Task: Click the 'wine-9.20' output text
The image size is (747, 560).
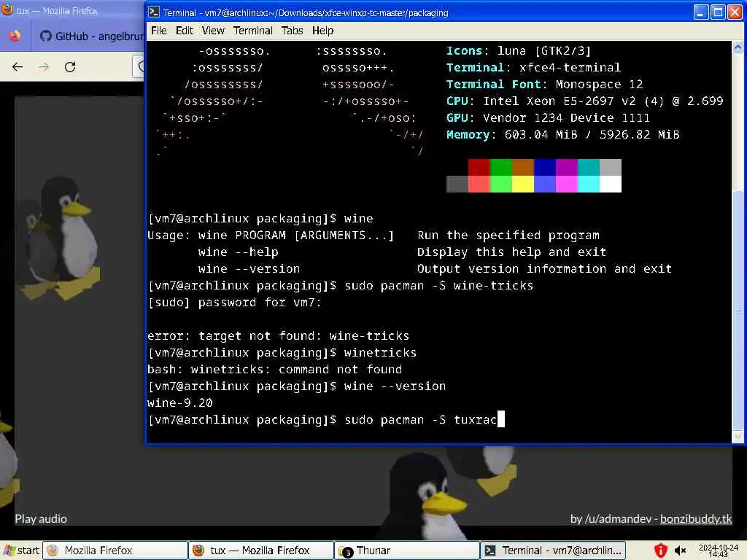Action: (x=179, y=403)
